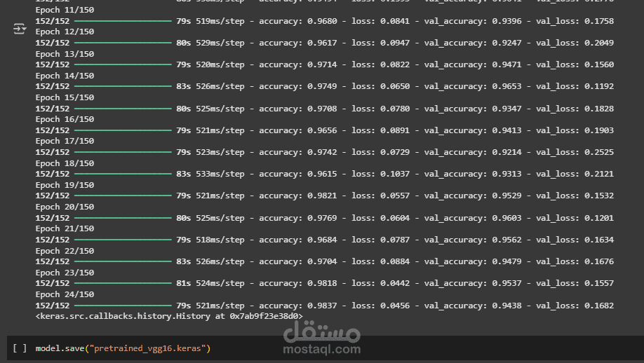The width and height of the screenshot is (644, 363).
Task: Click the epoch 14 progress bar
Action: [x=123, y=86]
